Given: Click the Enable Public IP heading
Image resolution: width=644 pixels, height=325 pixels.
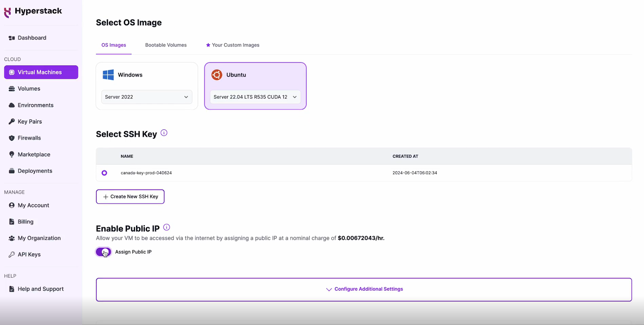Looking at the screenshot, I should click(128, 228).
